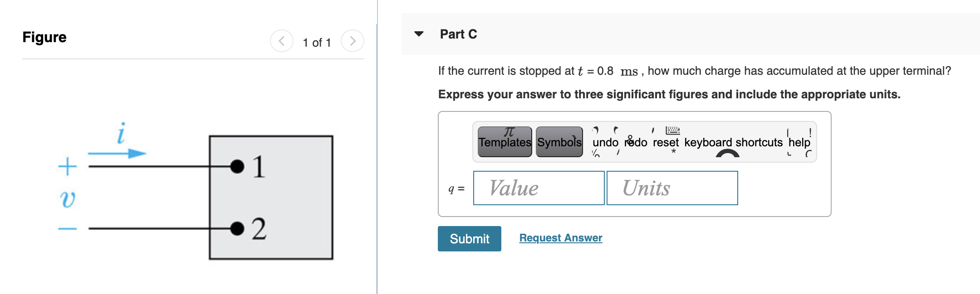Submit the answer for Part C
The height and width of the screenshot is (294, 980).
click(x=469, y=239)
